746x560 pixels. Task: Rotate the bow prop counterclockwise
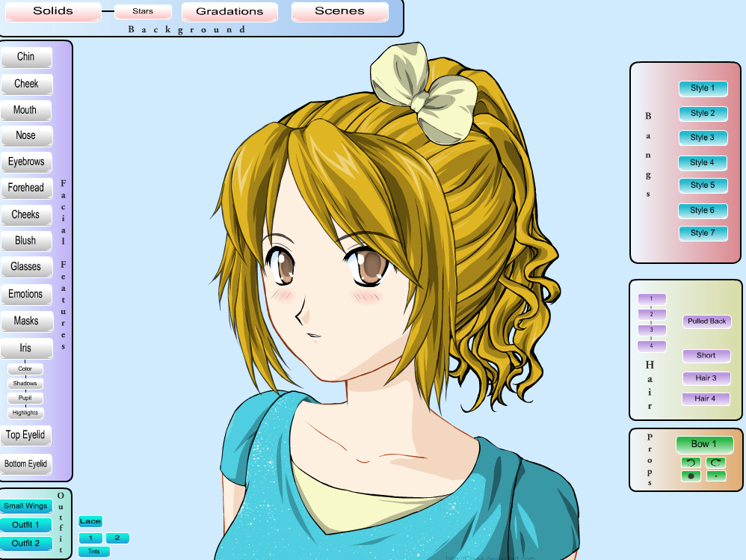click(x=691, y=462)
